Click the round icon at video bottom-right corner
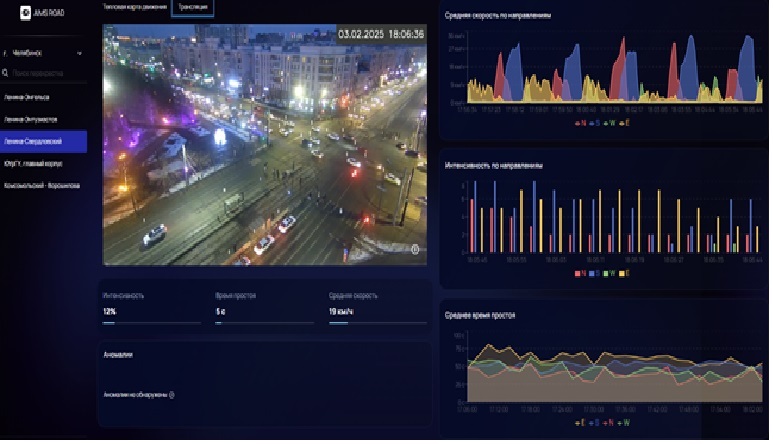 pos(415,249)
